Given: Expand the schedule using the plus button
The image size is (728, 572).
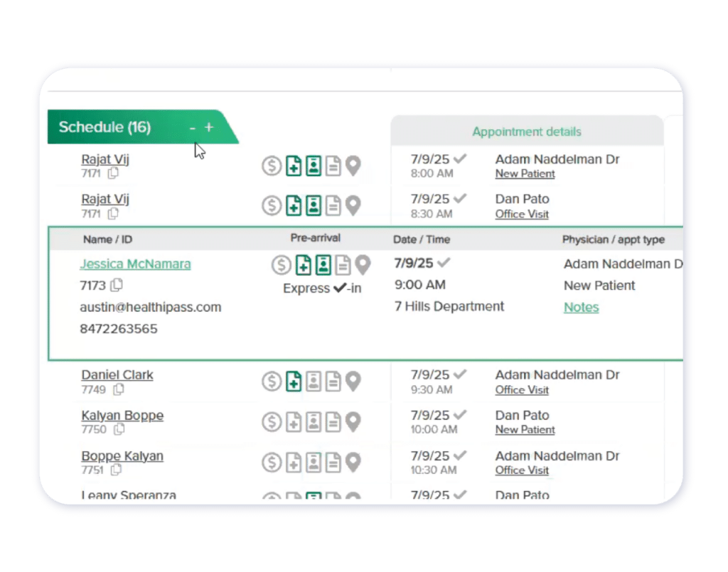Looking at the screenshot, I should point(209,127).
